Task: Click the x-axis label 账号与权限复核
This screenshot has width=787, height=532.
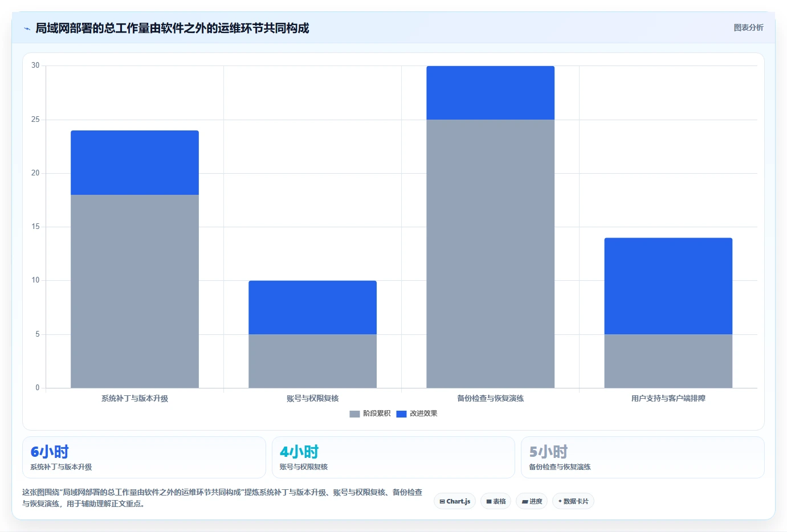Action: (x=312, y=399)
